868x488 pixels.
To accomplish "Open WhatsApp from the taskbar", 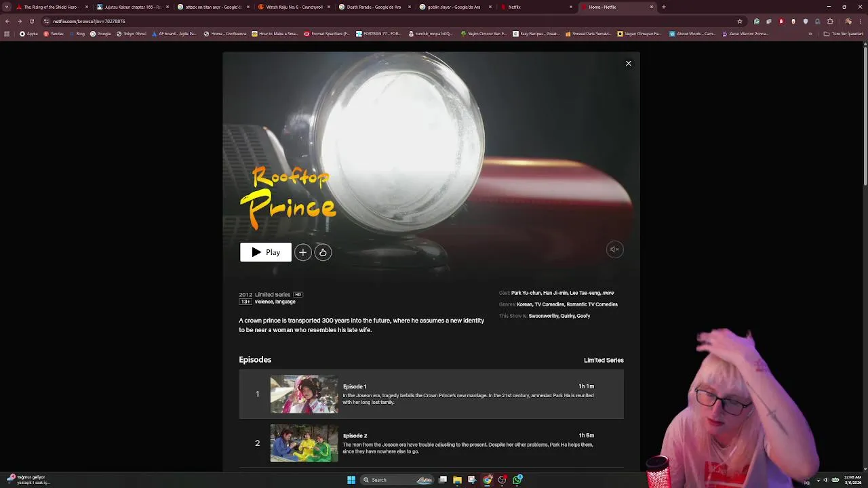I will tap(517, 480).
